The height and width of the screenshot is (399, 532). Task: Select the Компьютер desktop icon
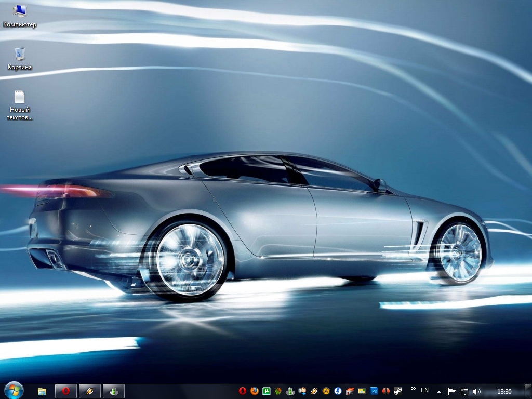point(19,16)
